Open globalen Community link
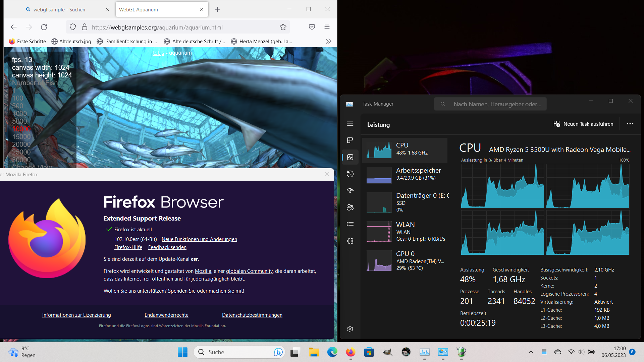The height and width of the screenshot is (362, 644). pyautogui.click(x=249, y=271)
